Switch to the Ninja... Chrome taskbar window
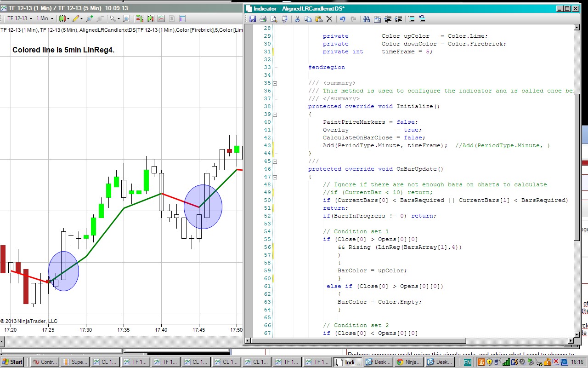Screen dimensions: 588x368 (x=408, y=362)
